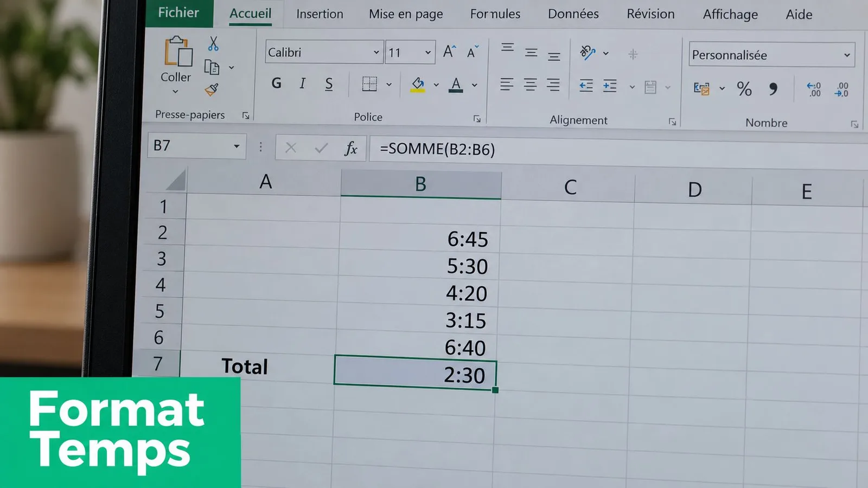868x488 pixels.
Task: Cancel formula entry with the X
Action: coord(291,147)
